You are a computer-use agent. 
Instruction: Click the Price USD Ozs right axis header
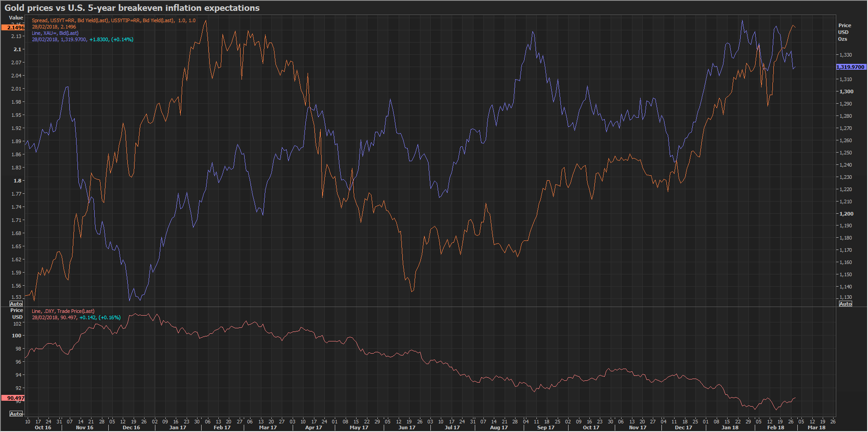[844, 32]
